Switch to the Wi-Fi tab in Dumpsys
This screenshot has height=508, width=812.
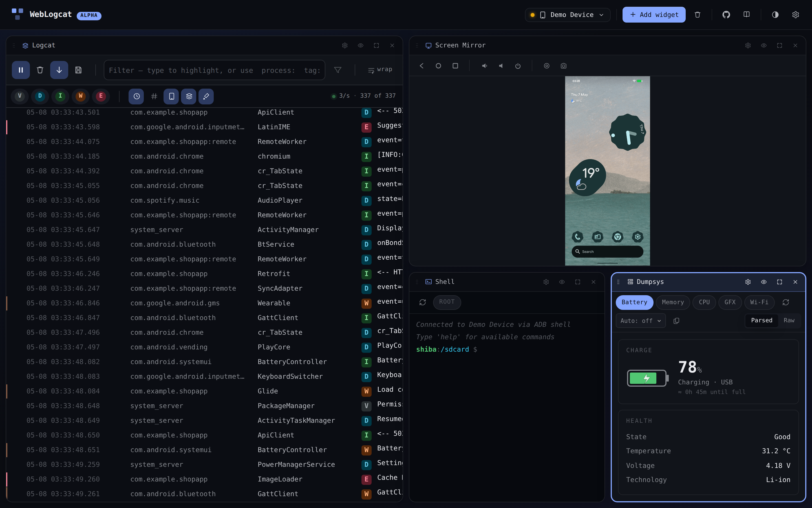pos(759,302)
